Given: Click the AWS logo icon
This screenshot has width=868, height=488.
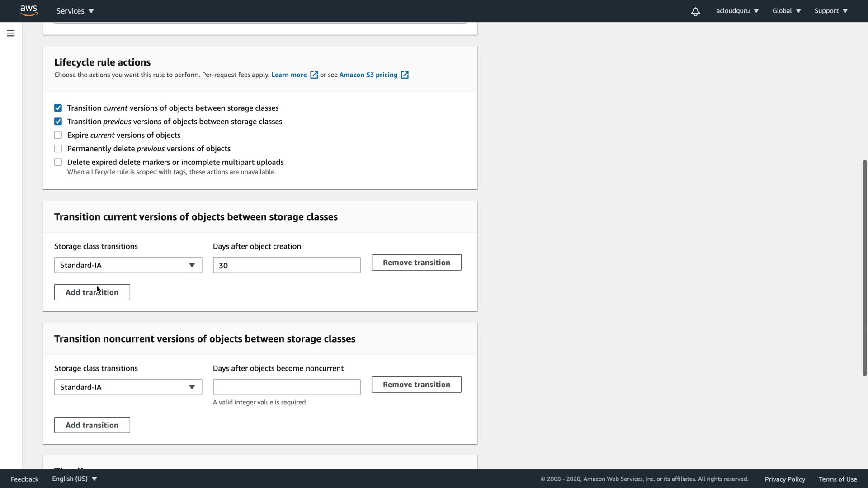Looking at the screenshot, I should click(28, 10).
